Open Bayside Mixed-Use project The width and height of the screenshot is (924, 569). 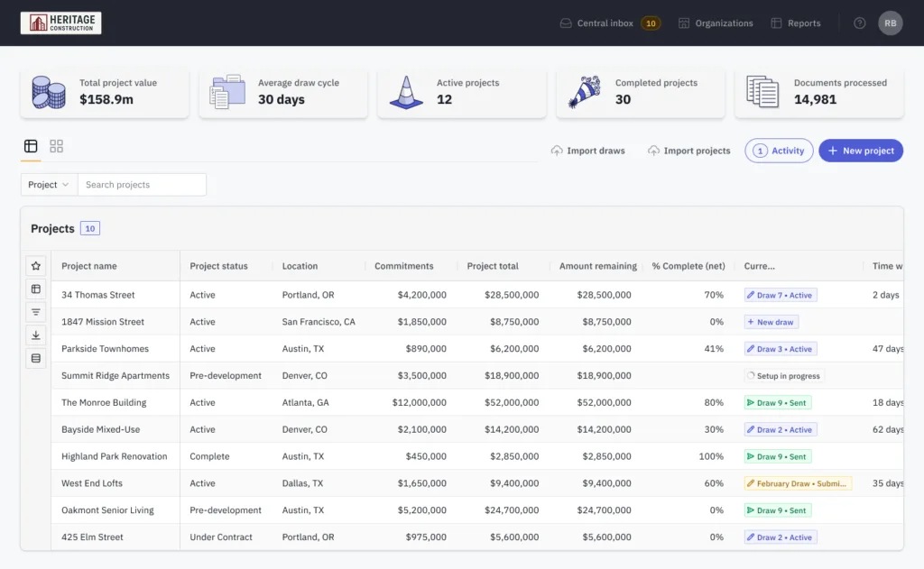tap(101, 429)
